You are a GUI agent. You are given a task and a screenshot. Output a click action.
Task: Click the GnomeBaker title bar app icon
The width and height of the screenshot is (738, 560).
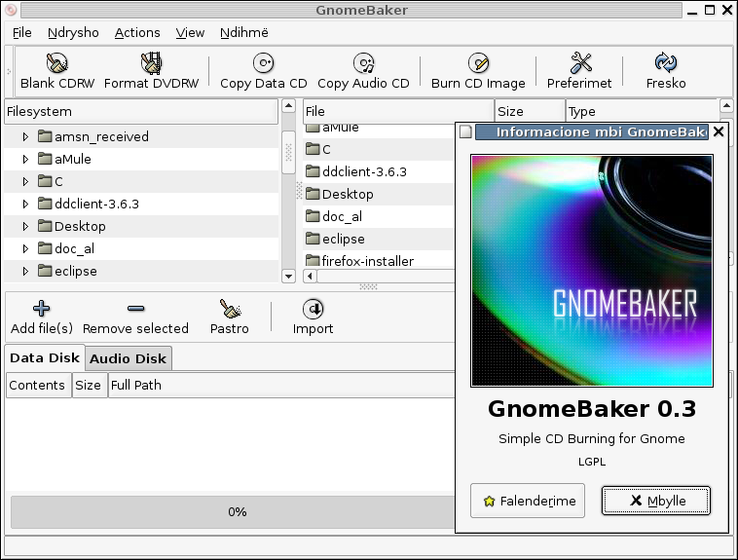click(11, 10)
